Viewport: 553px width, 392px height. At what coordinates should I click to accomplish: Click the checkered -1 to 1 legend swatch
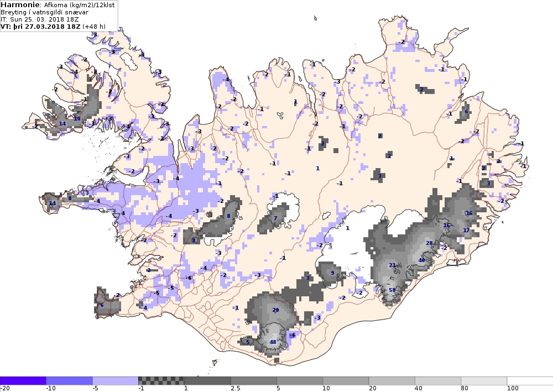(x=161, y=381)
